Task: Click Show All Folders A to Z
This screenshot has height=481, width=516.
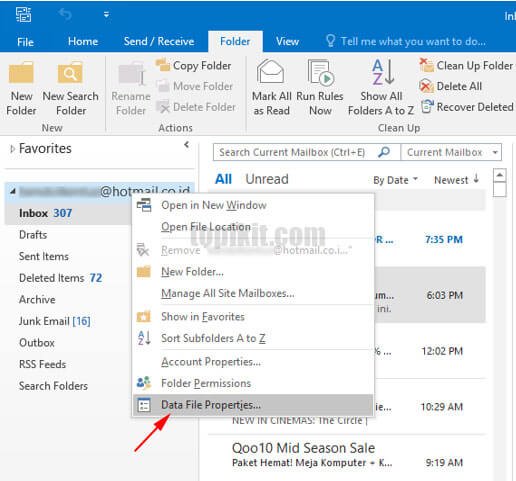Action: (x=381, y=88)
